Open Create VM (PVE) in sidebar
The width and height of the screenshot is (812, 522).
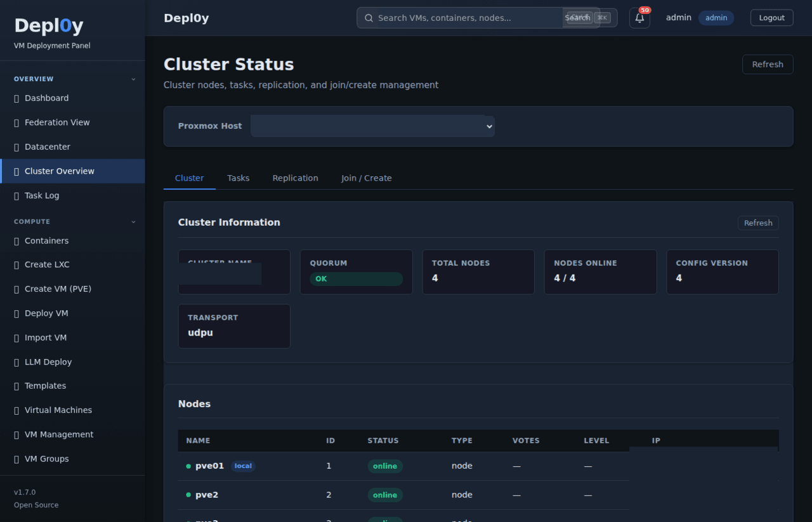coord(72,289)
